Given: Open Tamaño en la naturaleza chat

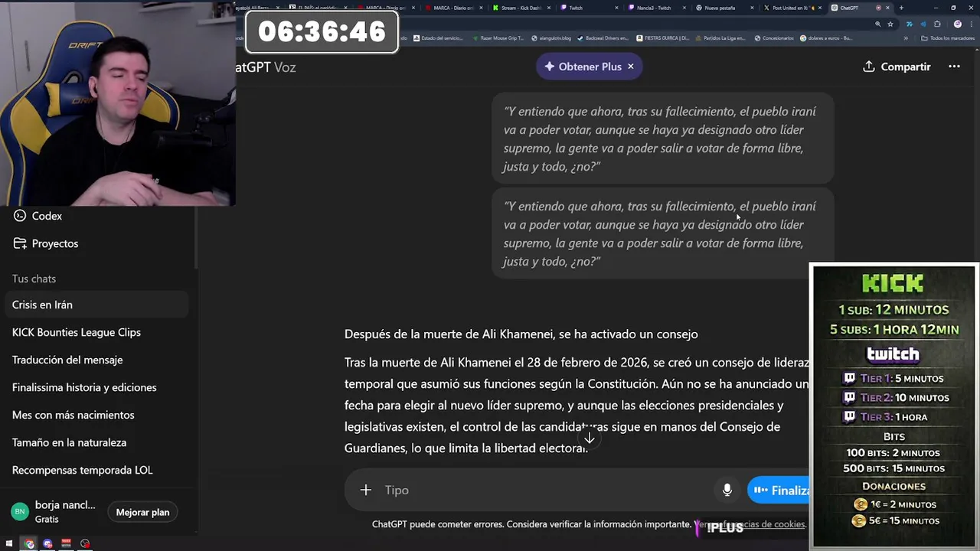Looking at the screenshot, I should tap(96, 442).
